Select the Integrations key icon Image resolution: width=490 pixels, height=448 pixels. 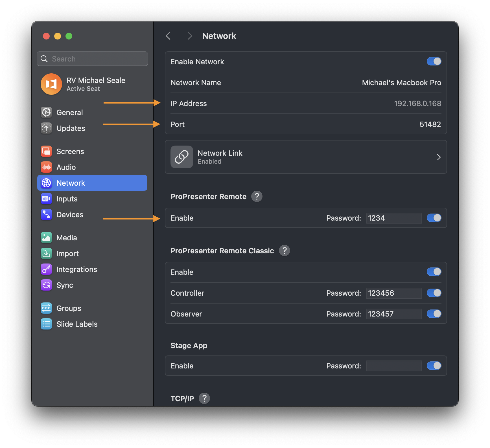click(x=46, y=269)
